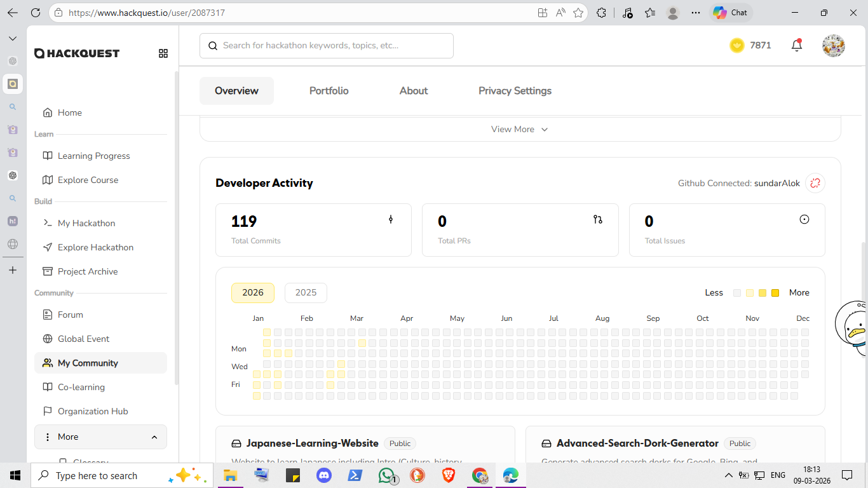Expand the View More section

(x=519, y=129)
